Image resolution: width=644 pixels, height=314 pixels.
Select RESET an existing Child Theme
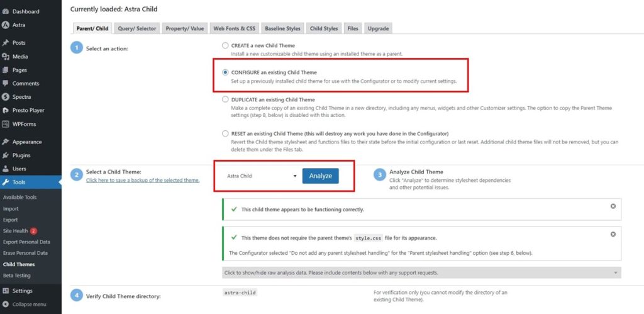(225, 133)
